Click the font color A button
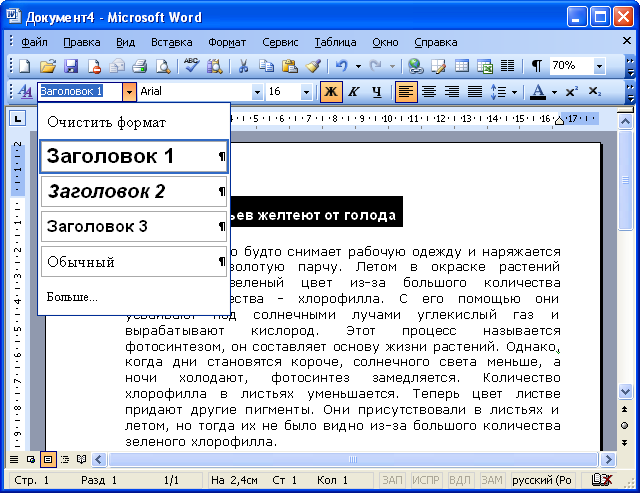This screenshot has width=640, height=493. 538,92
